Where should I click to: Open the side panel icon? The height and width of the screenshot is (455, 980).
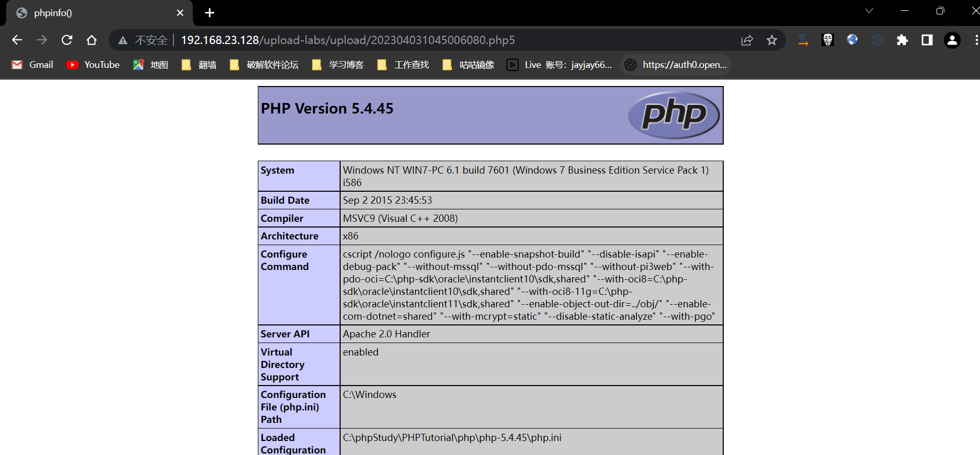927,40
